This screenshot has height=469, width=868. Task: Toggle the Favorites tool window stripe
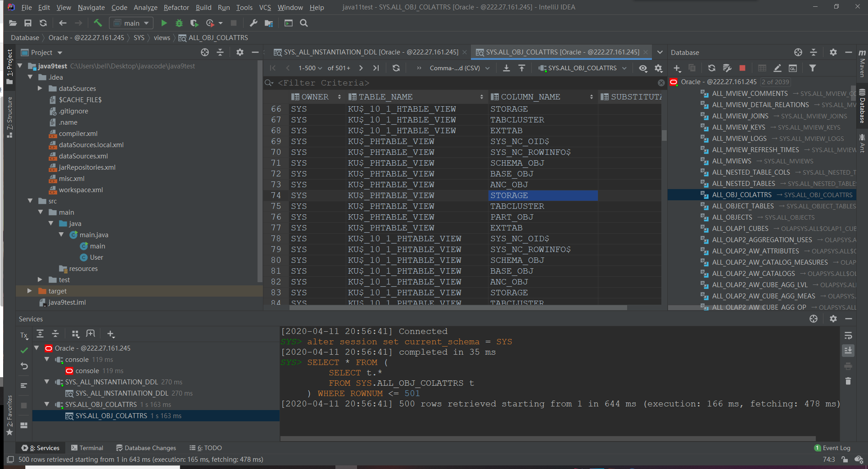click(9, 415)
